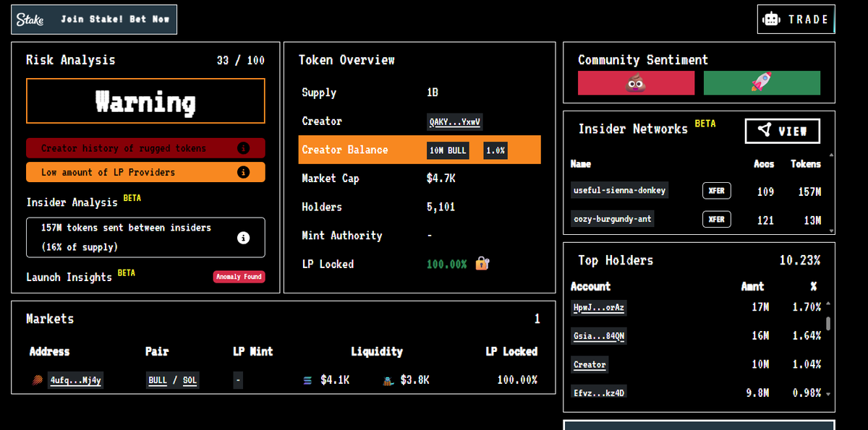868x430 pixels.
Task: Open market address 4ufq...Mj4y
Action: coord(75,380)
